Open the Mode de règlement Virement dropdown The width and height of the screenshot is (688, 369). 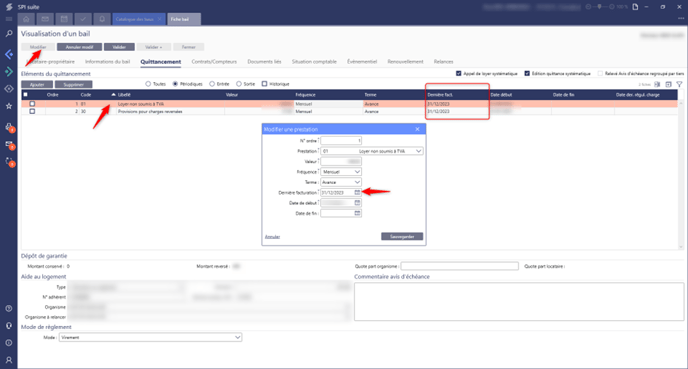[150, 337]
